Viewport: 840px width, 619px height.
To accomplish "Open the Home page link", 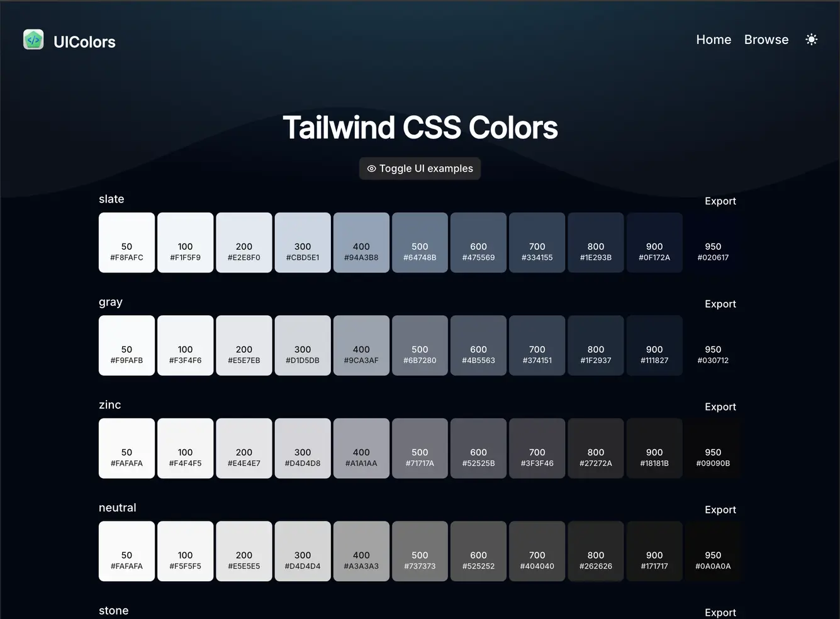I will pos(714,40).
